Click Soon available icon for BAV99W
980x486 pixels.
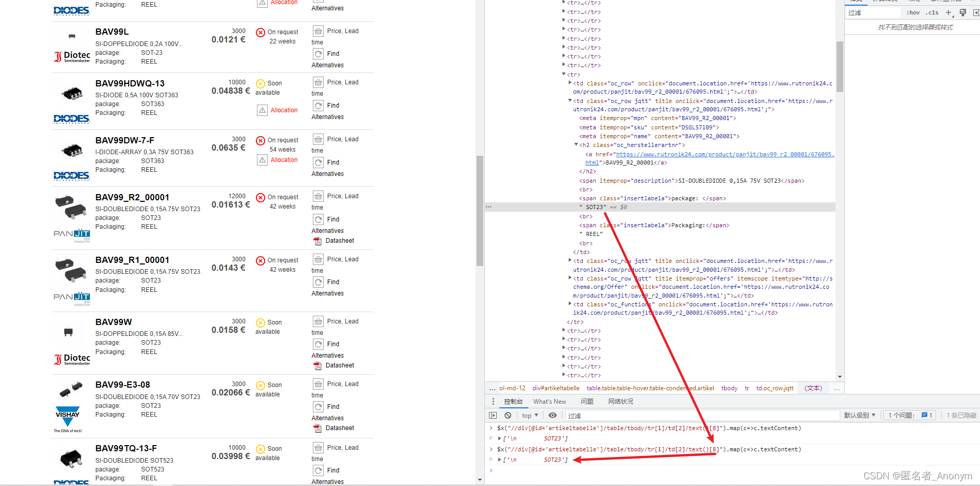(261, 323)
